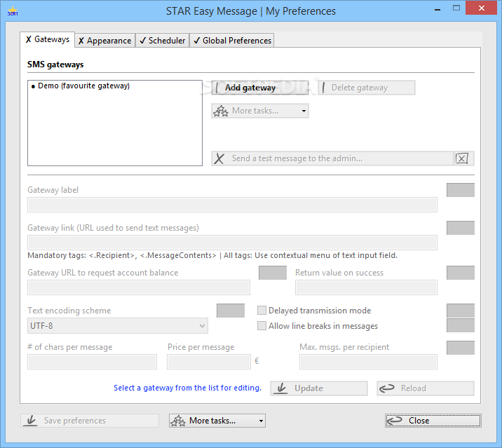Click the check mark on Scheduler tab
This screenshot has height=448, width=502.
[143, 41]
